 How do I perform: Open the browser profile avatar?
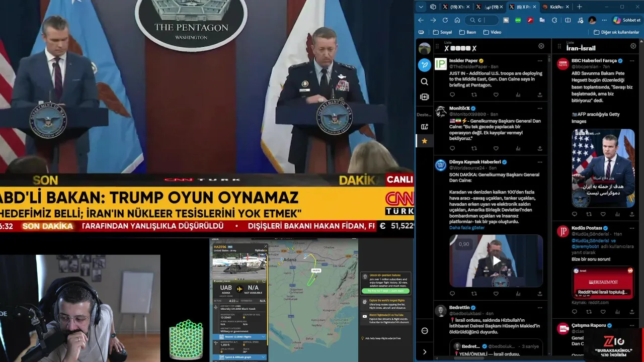click(x=592, y=20)
